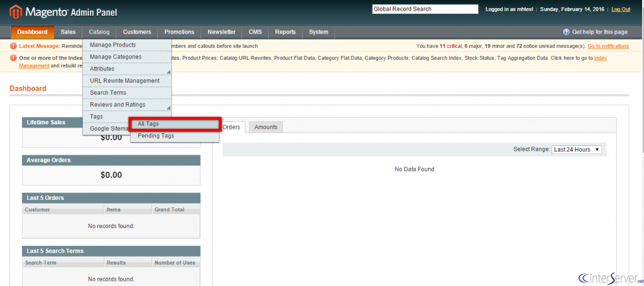
Task: Click the Indexes warning alert icon
Action: (x=14, y=58)
